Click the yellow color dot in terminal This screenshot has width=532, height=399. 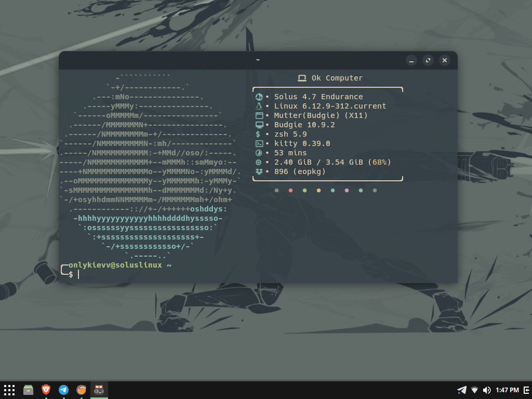(318, 190)
